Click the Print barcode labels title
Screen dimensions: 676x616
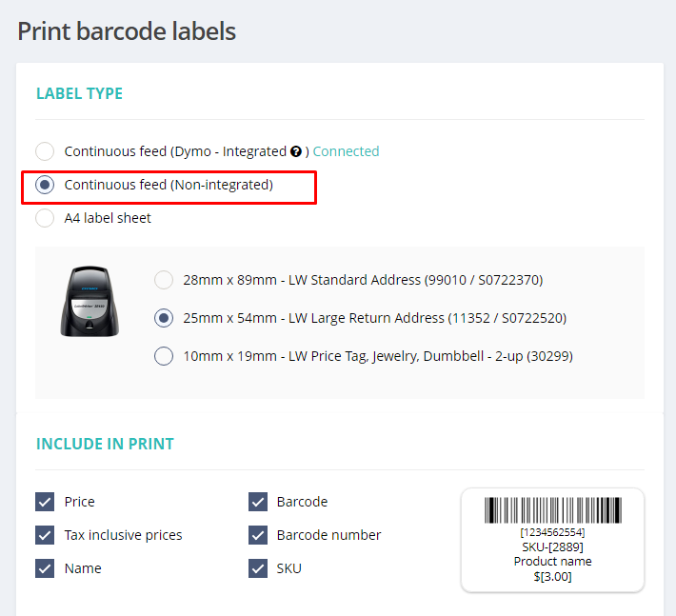127,31
